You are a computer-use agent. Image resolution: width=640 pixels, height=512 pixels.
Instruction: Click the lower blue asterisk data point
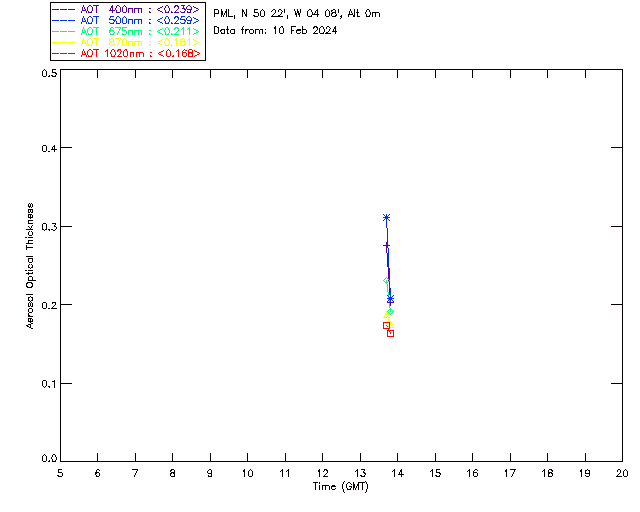pos(390,299)
